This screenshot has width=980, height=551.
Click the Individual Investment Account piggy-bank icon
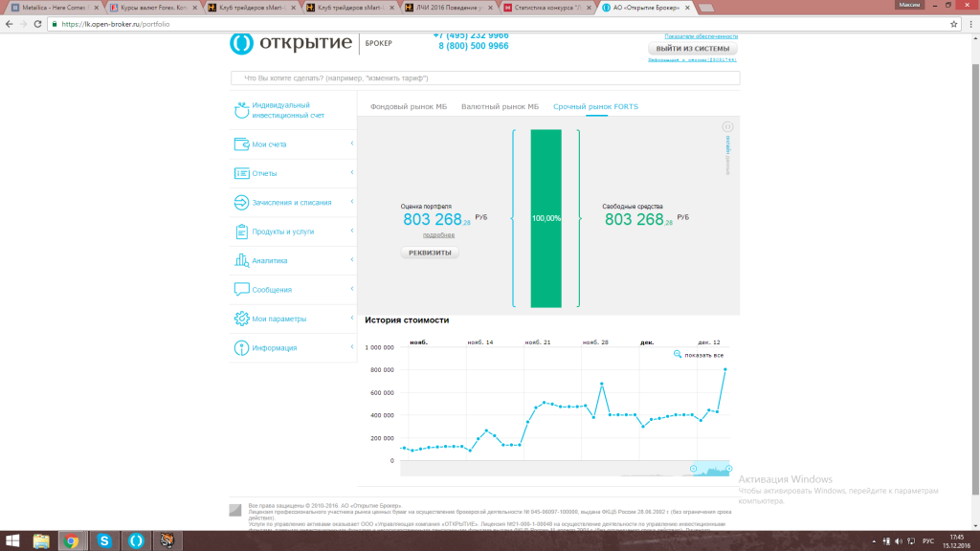click(x=241, y=110)
